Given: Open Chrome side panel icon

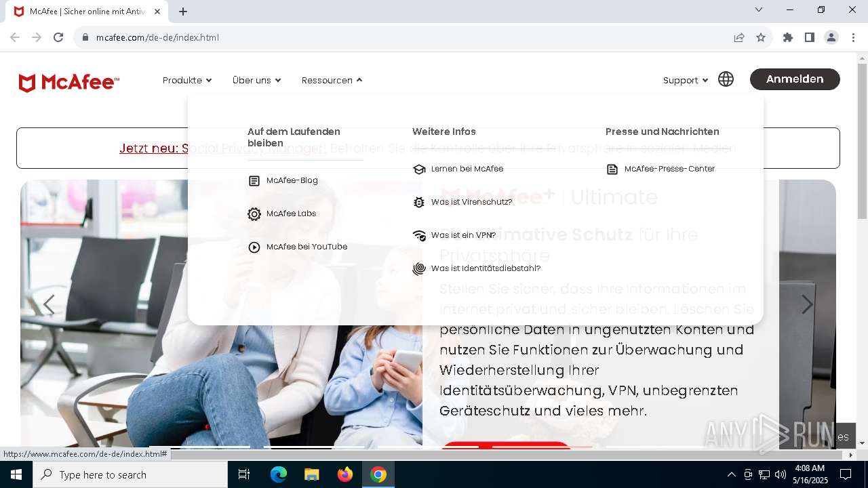Looking at the screenshot, I should click(x=810, y=37).
